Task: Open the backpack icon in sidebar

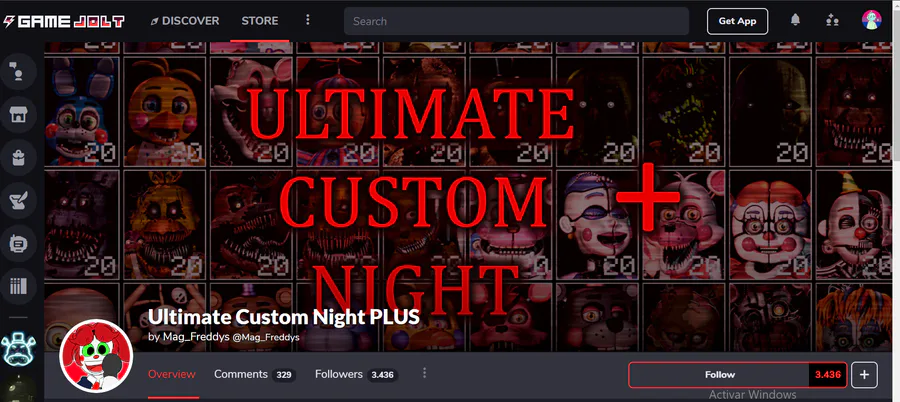Action: pos(18,157)
